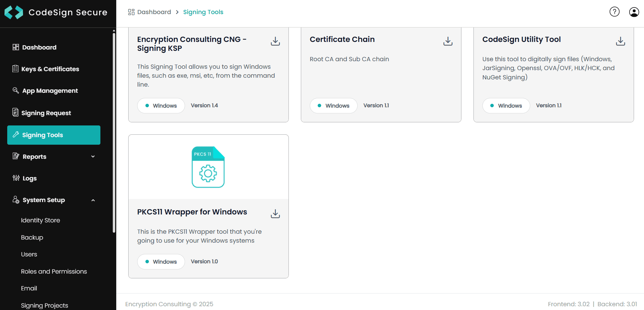This screenshot has width=644, height=310.
Task: Download the PKCS11 Wrapper for Windows
Action: click(x=275, y=213)
